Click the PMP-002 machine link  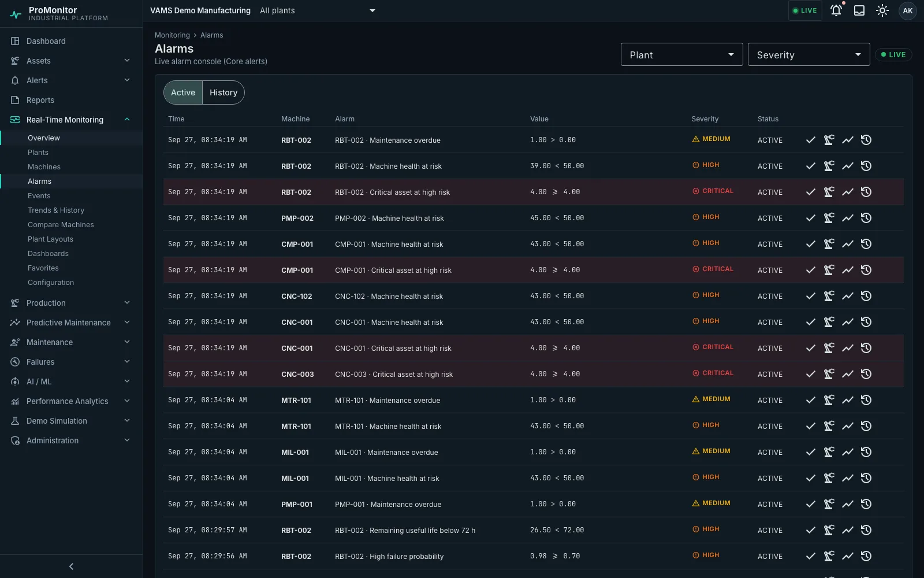(x=297, y=218)
